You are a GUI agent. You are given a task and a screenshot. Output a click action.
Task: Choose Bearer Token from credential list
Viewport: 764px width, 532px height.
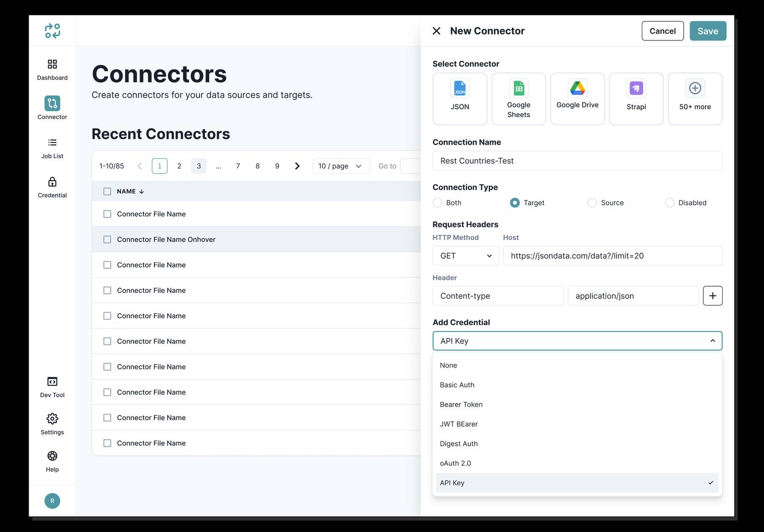coord(461,404)
